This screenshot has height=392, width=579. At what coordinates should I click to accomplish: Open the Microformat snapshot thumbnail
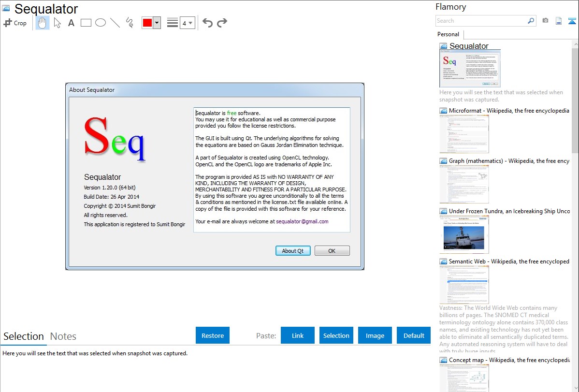pos(464,134)
